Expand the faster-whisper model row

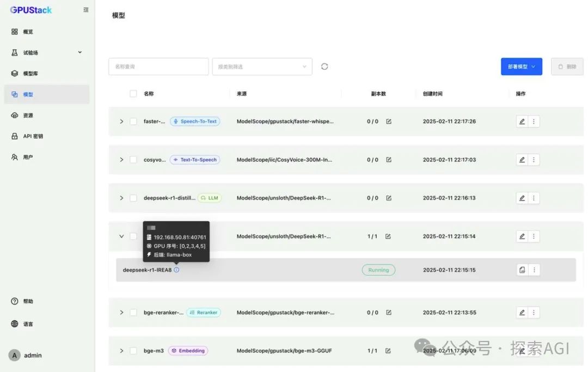coord(121,121)
